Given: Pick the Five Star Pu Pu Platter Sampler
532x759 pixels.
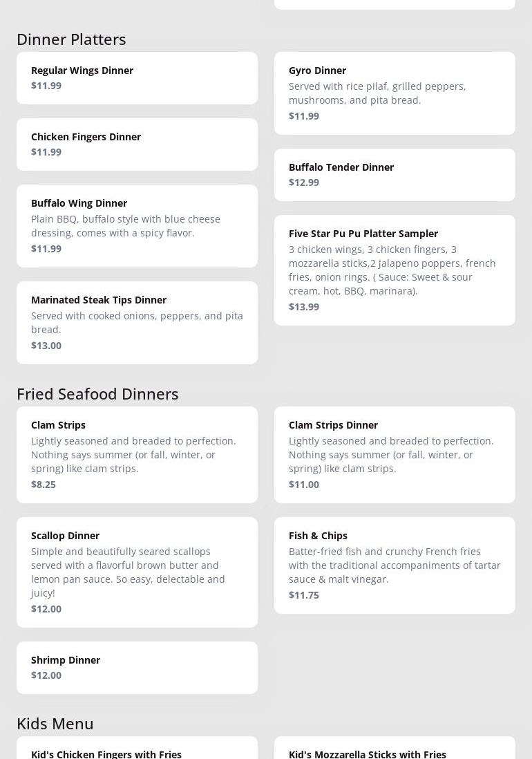Looking at the screenshot, I should pos(395,270).
